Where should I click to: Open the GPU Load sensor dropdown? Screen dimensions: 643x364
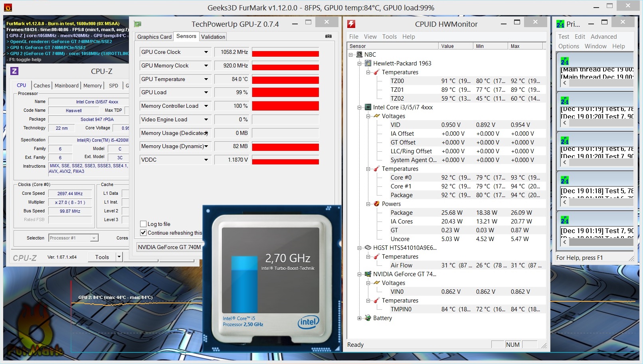(x=206, y=92)
